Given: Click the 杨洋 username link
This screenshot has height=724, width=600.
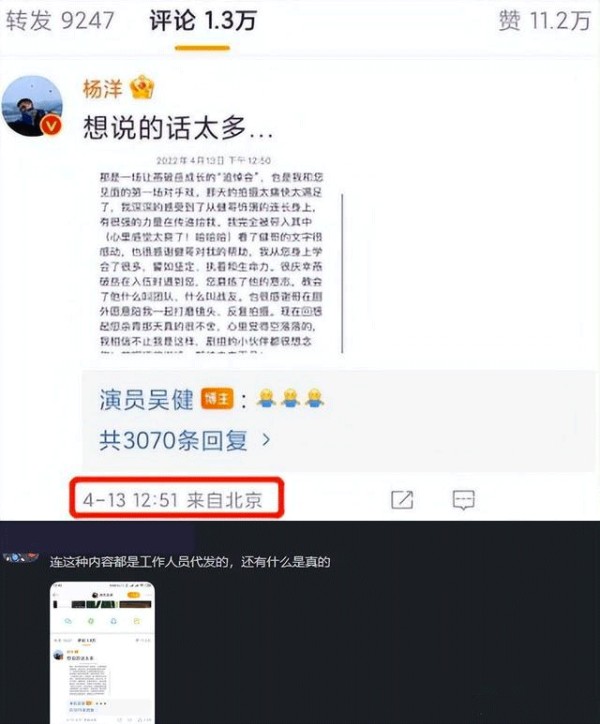Looking at the screenshot, I should click(x=103, y=88).
